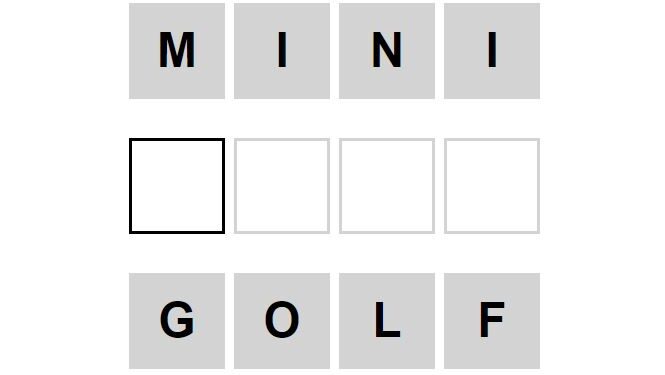Click the M letter tile
665x375 pixels.
coord(177,51)
